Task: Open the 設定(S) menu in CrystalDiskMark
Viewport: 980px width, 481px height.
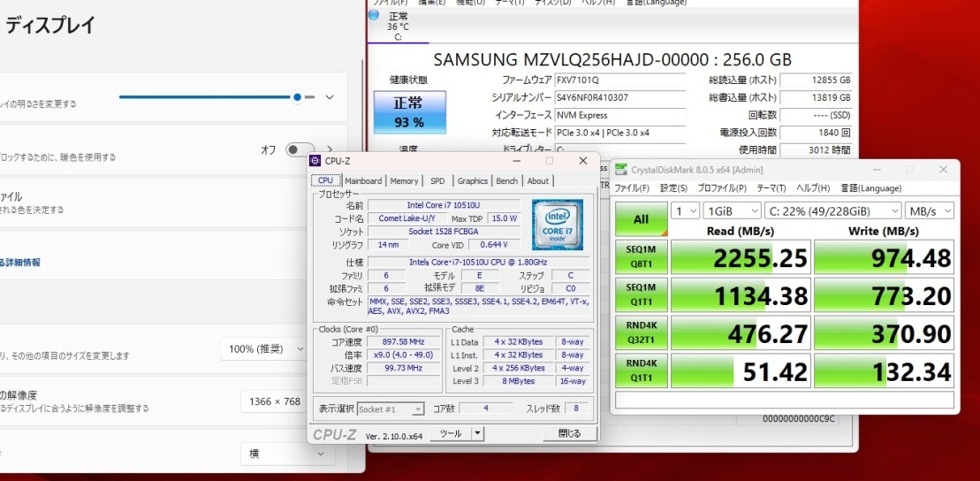Action: 673,188
